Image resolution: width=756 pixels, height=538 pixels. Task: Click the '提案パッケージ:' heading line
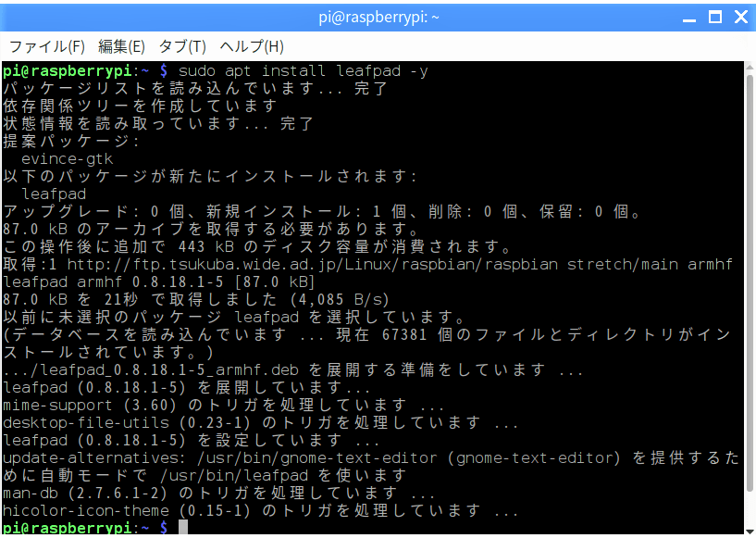coord(71,142)
